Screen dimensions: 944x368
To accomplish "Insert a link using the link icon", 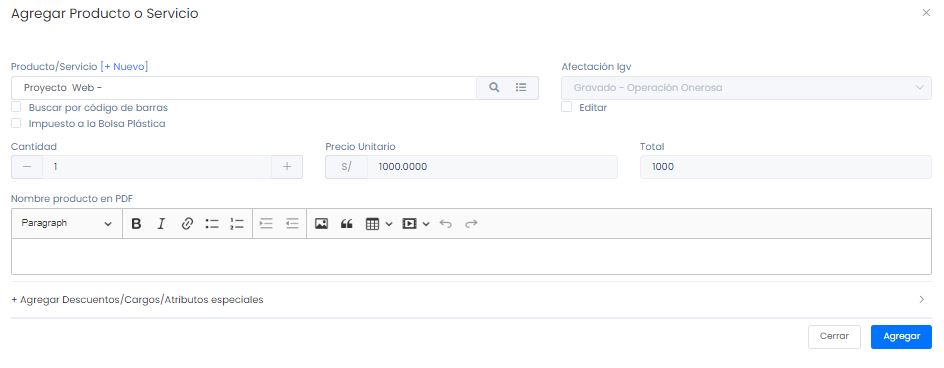I will pyautogui.click(x=187, y=224).
